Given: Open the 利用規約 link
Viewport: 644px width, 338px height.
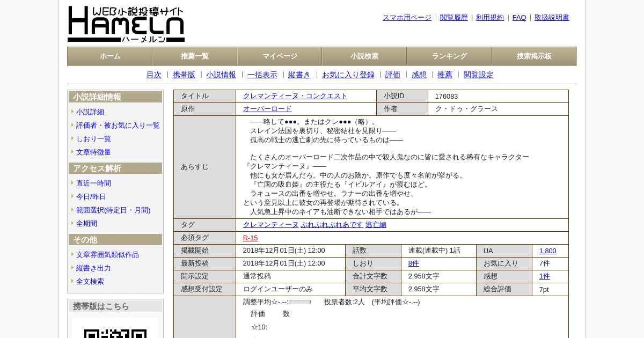Looking at the screenshot, I should pos(490,18).
